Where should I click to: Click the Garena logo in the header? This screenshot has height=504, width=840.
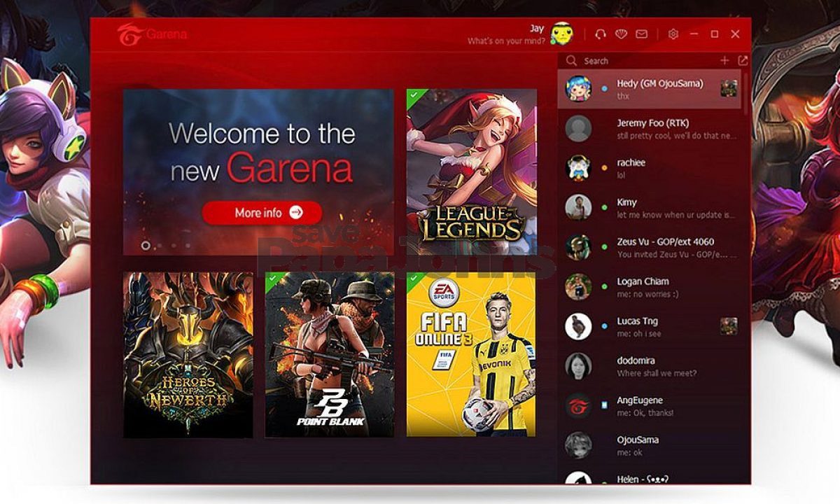[x=152, y=34]
